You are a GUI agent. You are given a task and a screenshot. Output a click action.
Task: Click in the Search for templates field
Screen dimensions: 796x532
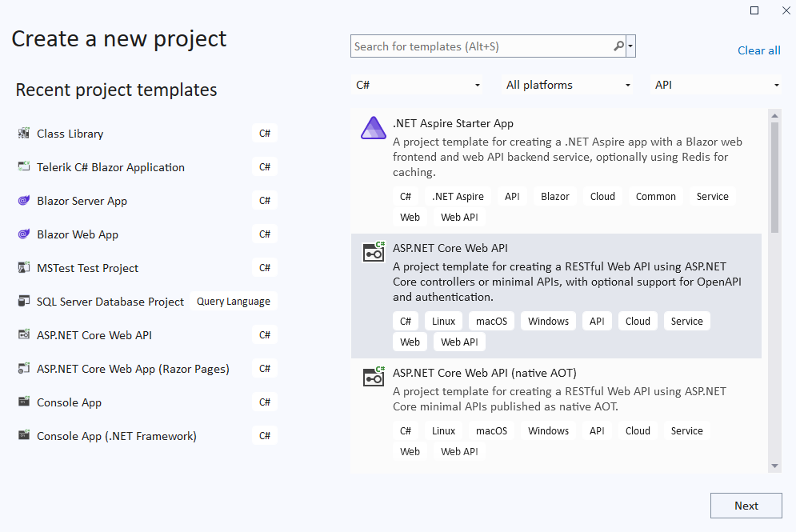click(480, 46)
